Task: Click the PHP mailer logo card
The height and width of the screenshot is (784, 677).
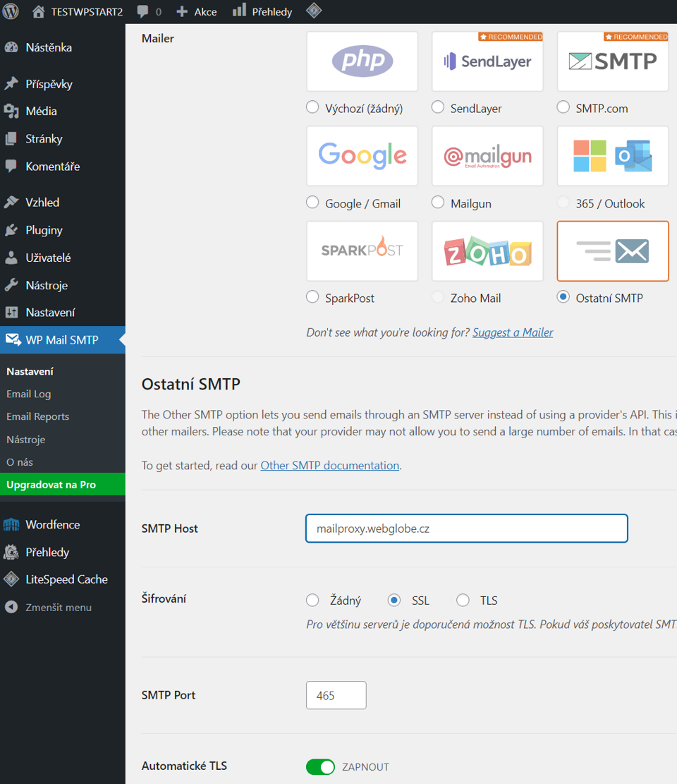Action: [362, 61]
